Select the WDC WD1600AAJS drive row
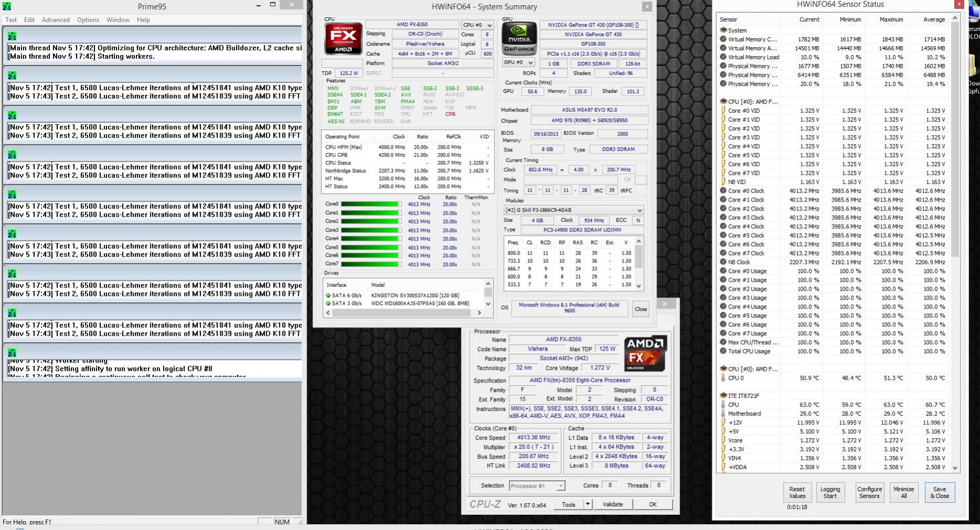Screen dimensions: 980x530 (403, 303)
